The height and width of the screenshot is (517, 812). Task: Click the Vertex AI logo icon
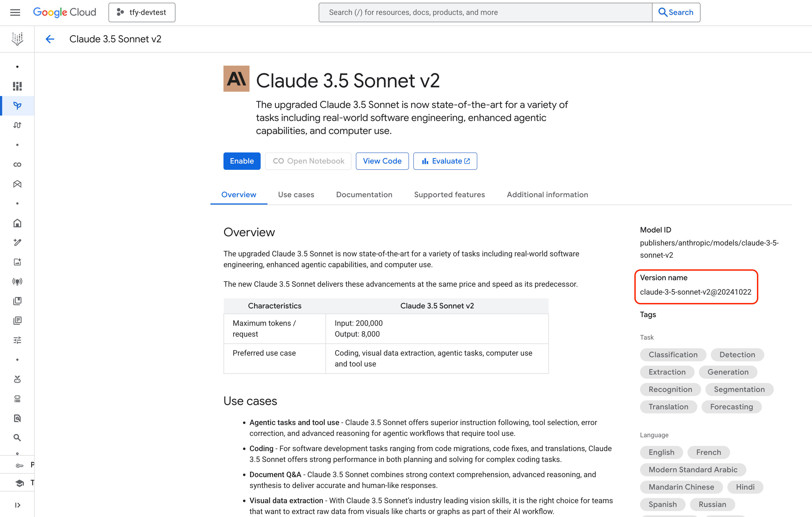click(17, 39)
